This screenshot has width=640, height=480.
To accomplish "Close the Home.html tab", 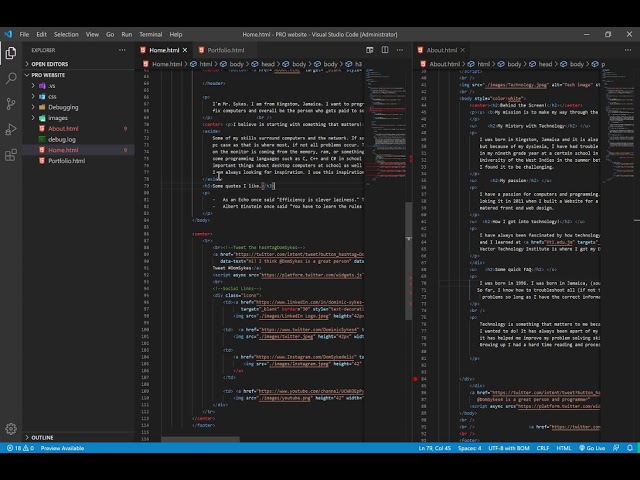I will 185,50.
